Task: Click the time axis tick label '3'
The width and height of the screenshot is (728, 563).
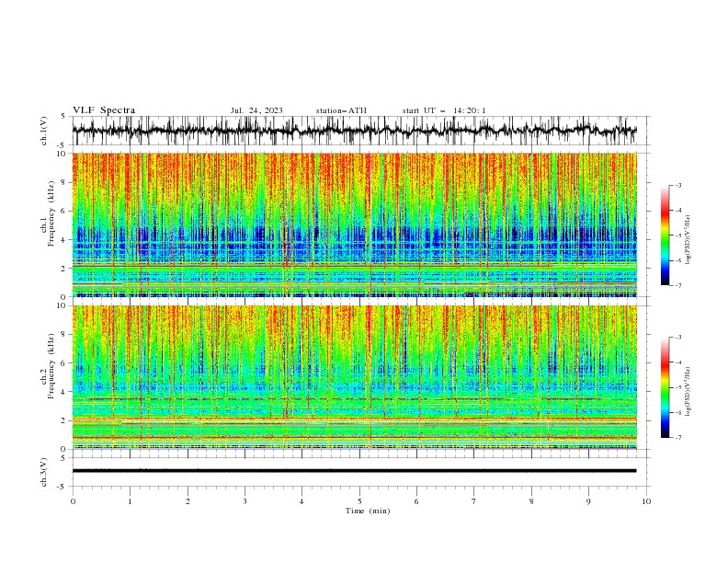Action: [245, 501]
